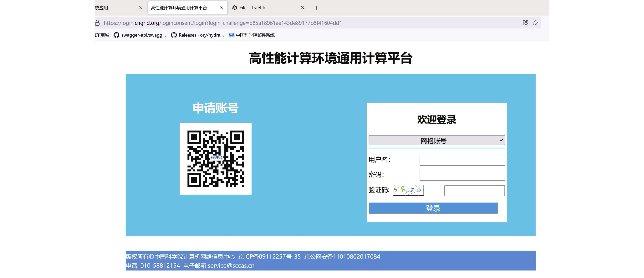The height and width of the screenshot is (278, 644).
Task: Close the File - Traefik tab
Action: tap(303, 8)
